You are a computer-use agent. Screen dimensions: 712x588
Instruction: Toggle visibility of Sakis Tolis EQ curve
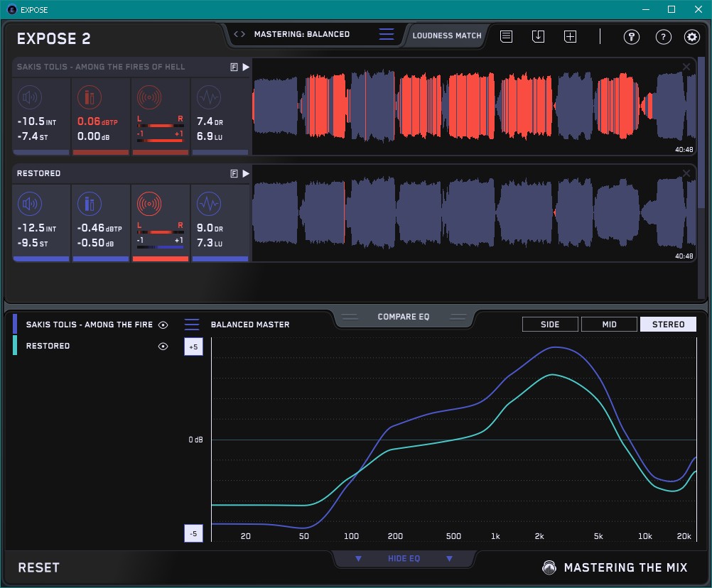point(163,325)
